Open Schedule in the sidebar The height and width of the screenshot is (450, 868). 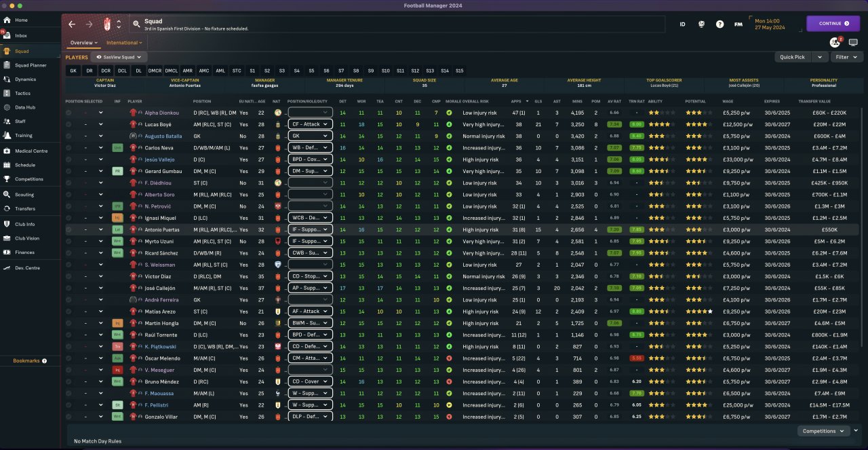25,165
